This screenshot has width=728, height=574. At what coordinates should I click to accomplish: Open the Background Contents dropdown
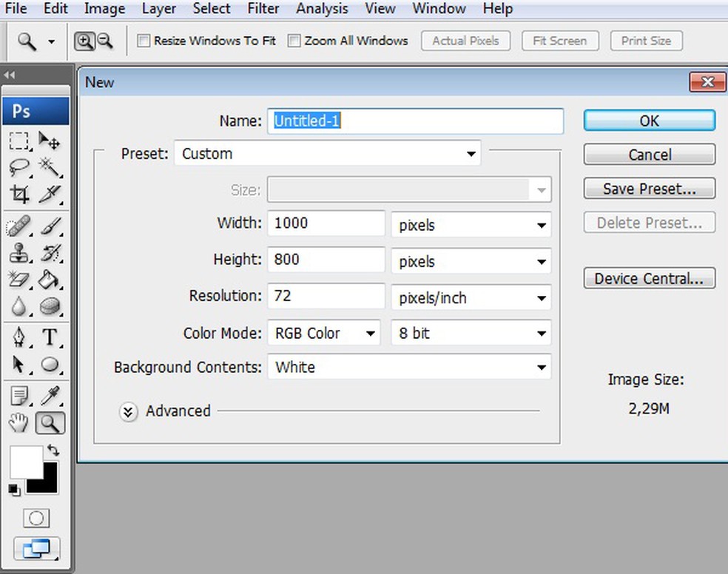(409, 367)
